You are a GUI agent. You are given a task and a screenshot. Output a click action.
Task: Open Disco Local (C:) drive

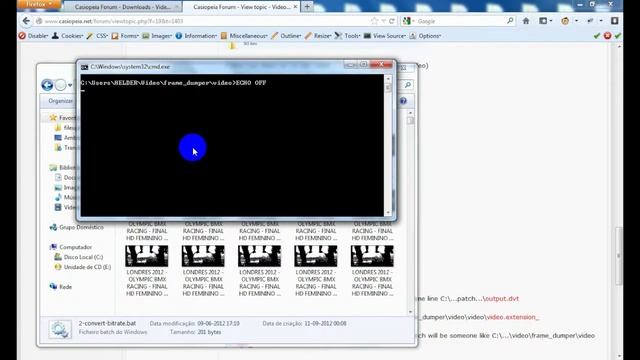click(x=79, y=257)
